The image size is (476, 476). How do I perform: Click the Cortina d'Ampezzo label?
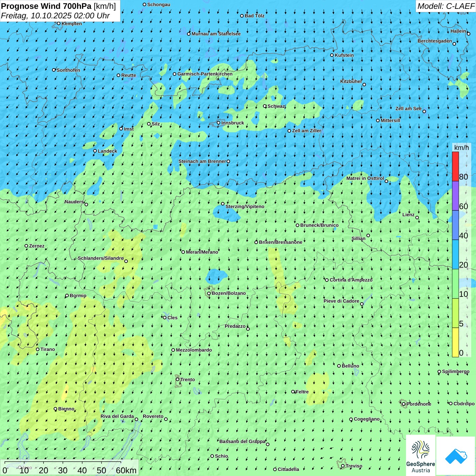[x=351, y=280]
